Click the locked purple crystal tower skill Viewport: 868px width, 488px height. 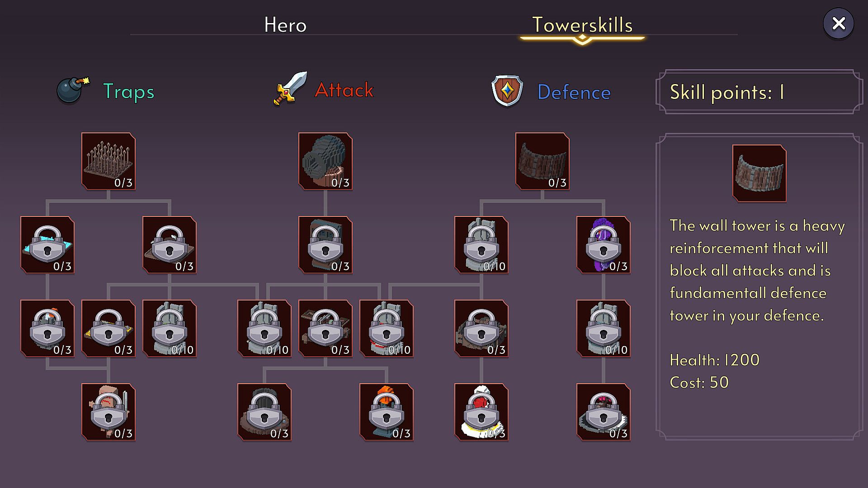(604, 245)
